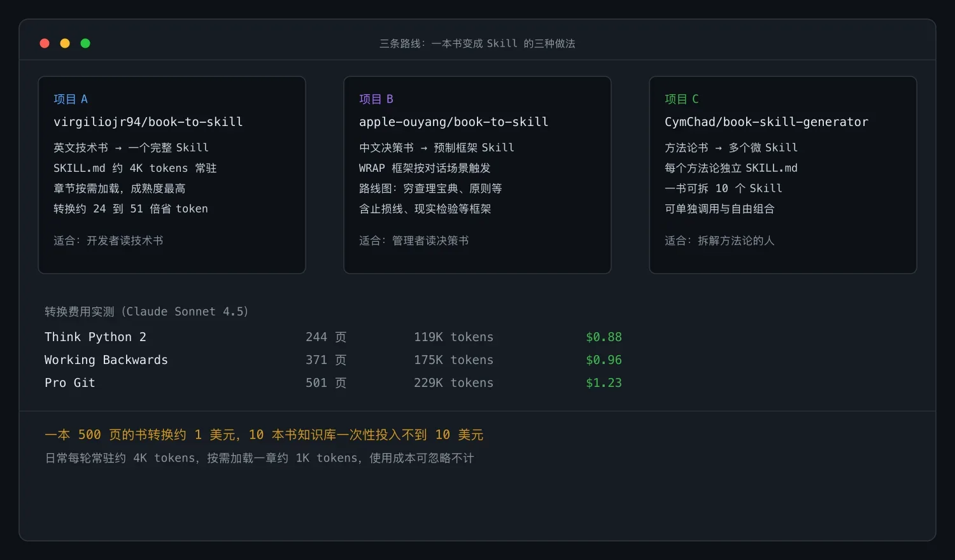Click 每个方法论独立 SKILL.md line
The height and width of the screenshot is (560, 955).
(731, 168)
